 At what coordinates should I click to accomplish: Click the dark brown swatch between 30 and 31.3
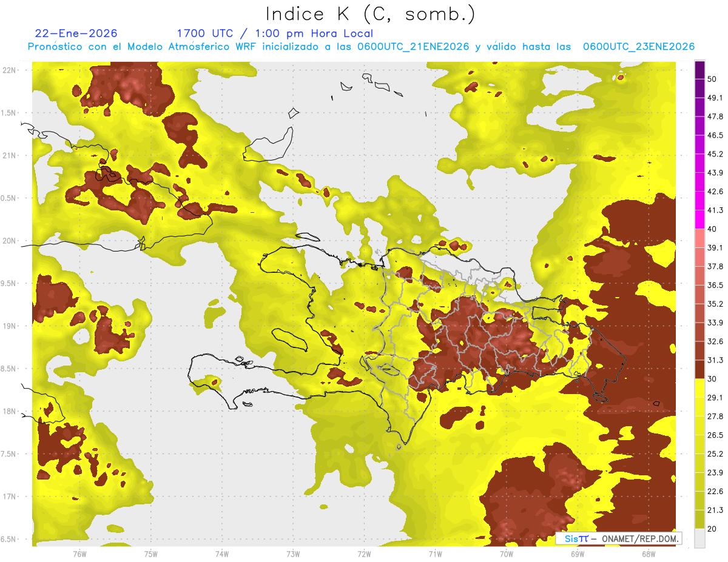pos(699,370)
